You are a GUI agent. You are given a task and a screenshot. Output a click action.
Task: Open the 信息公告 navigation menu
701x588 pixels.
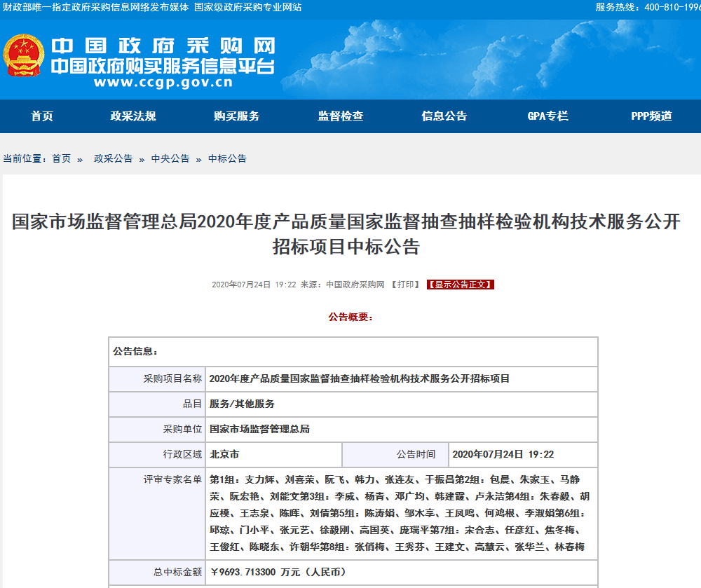point(444,116)
